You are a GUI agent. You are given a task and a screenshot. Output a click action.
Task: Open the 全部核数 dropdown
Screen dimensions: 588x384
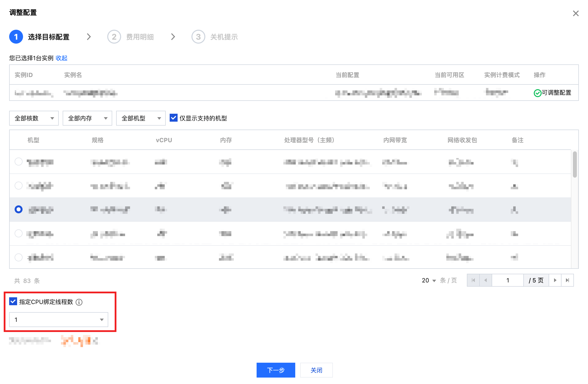click(34, 118)
